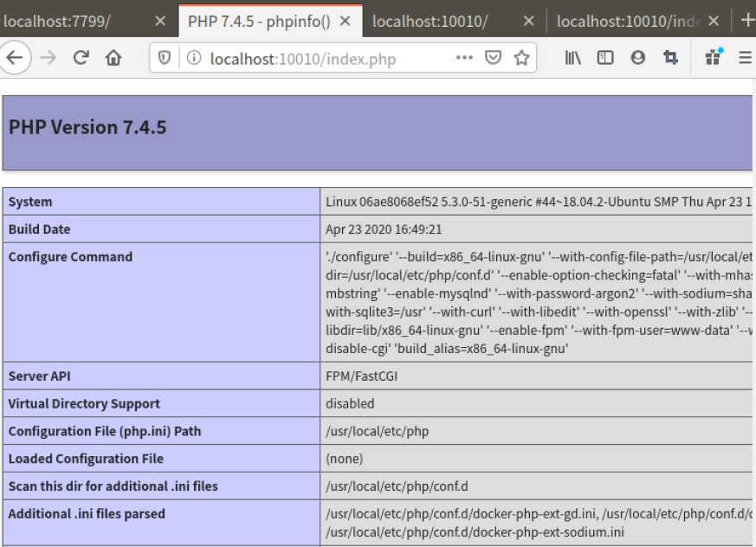This screenshot has height=547, width=756.
Task: Click Additional .ini files parsed label
Action: [x=87, y=513]
